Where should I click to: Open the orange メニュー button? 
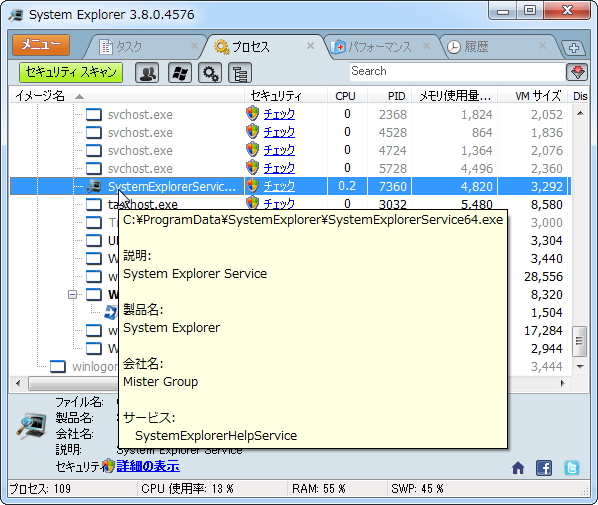pyautogui.click(x=41, y=45)
